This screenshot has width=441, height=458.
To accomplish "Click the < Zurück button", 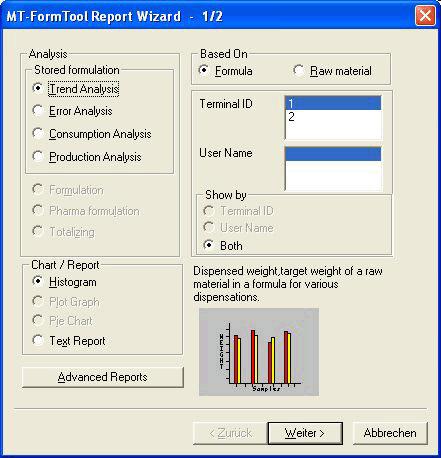I will [230, 433].
